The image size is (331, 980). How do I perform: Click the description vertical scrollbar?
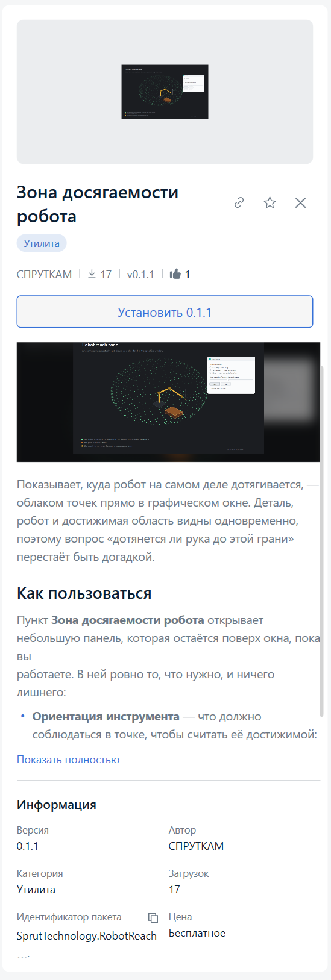coord(322,541)
